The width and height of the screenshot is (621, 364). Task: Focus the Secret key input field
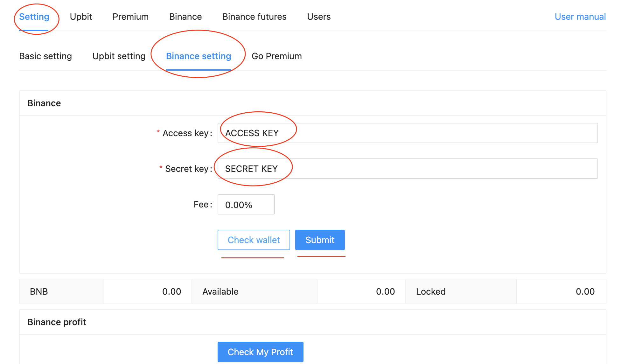coord(407,169)
